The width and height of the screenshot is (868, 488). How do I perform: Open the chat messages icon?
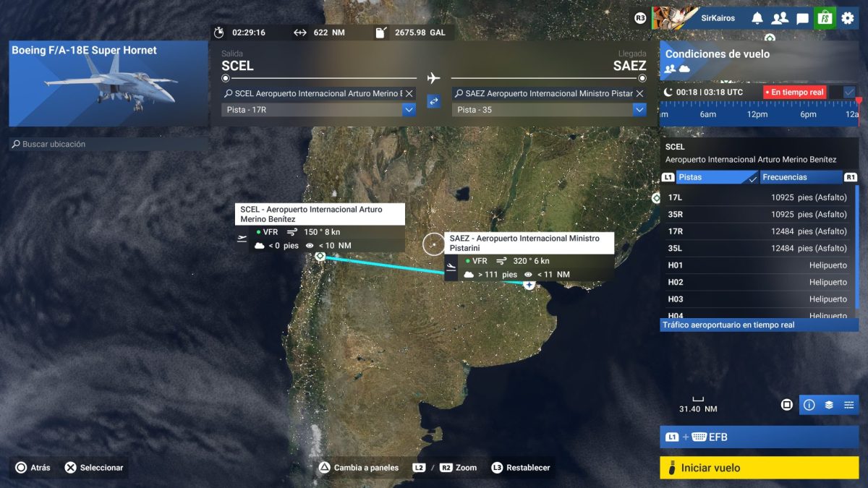[802, 18]
